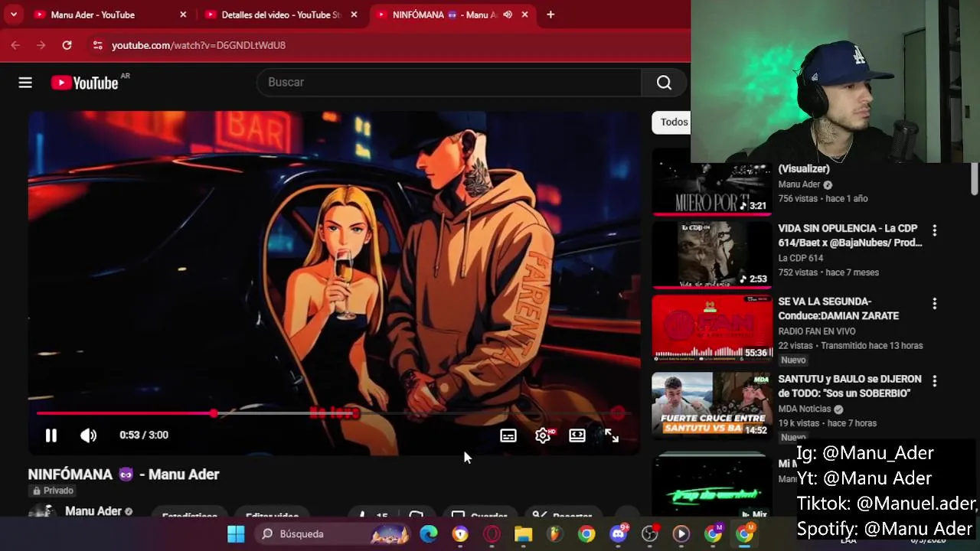Click the '0:53 / 3:00' time display
The height and width of the screenshot is (551, 980).
[x=144, y=435]
